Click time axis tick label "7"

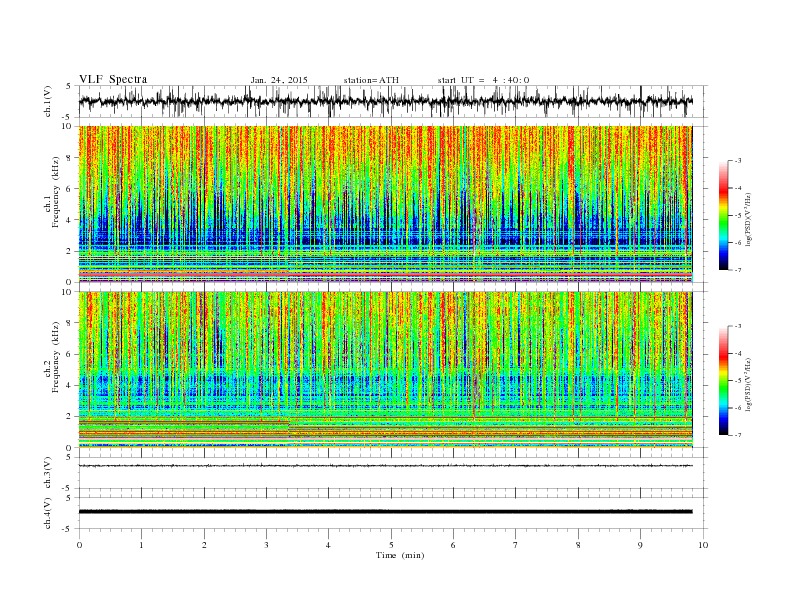pyautogui.click(x=516, y=545)
